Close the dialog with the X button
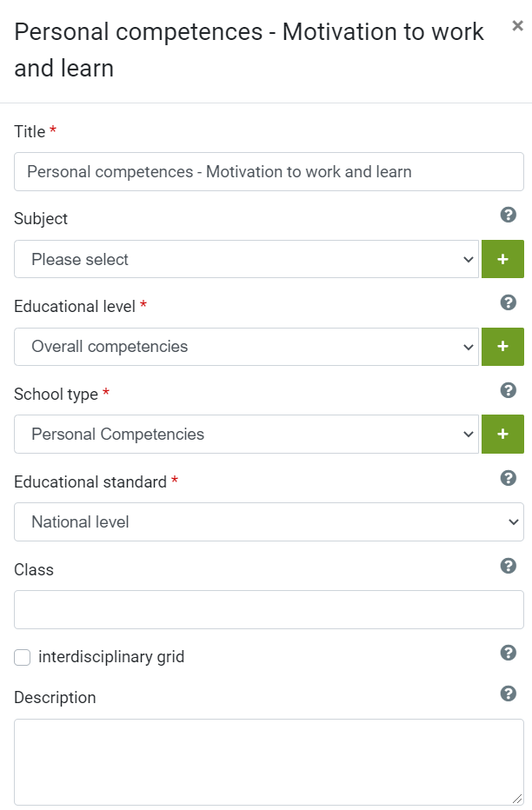The image size is (532, 810). point(517,25)
